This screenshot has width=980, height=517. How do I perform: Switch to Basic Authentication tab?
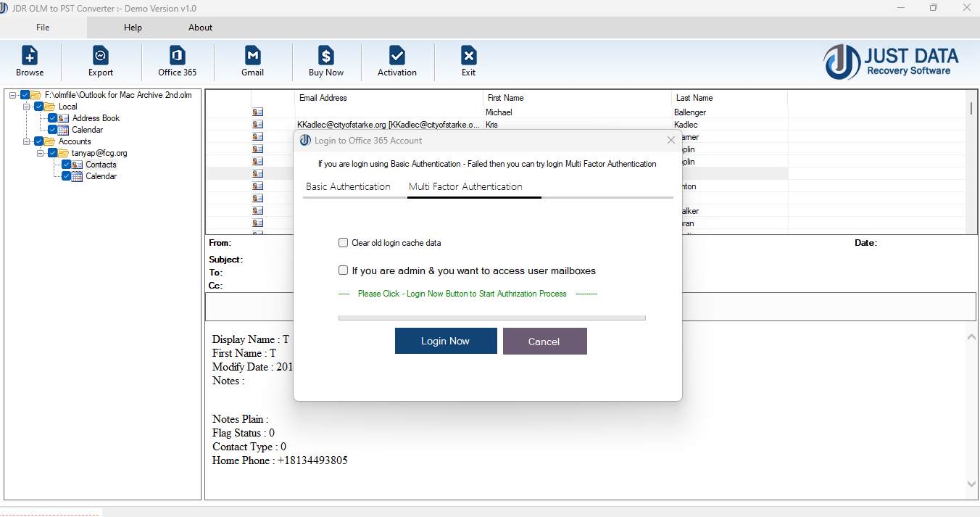[348, 186]
